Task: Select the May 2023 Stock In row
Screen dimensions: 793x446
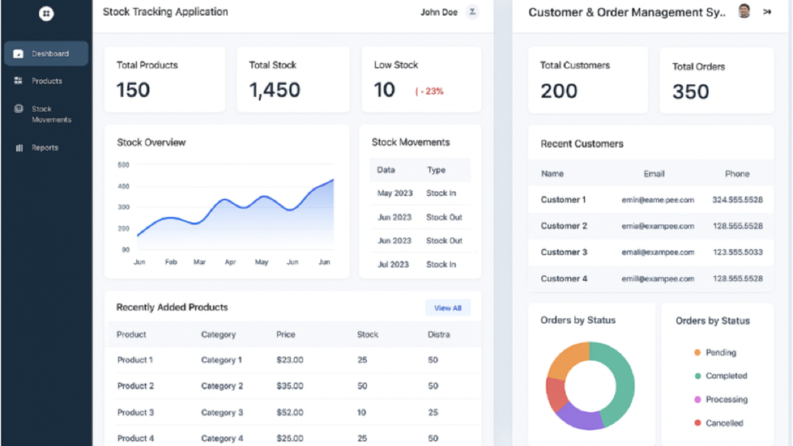Action: point(420,193)
